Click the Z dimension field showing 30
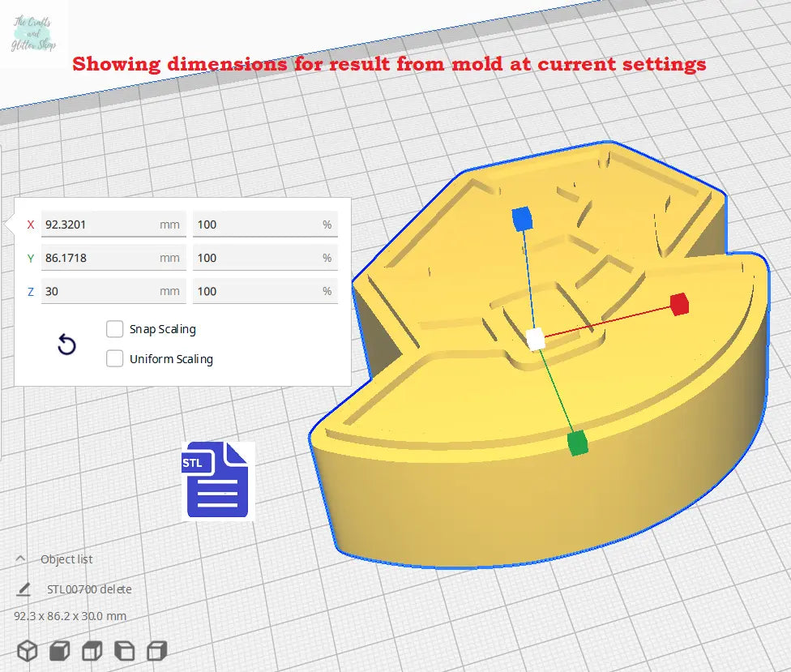Screen dimensions: 791x672 click(97, 291)
